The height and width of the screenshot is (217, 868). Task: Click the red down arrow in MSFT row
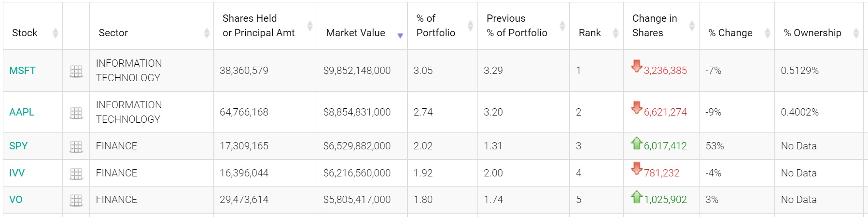(636, 66)
